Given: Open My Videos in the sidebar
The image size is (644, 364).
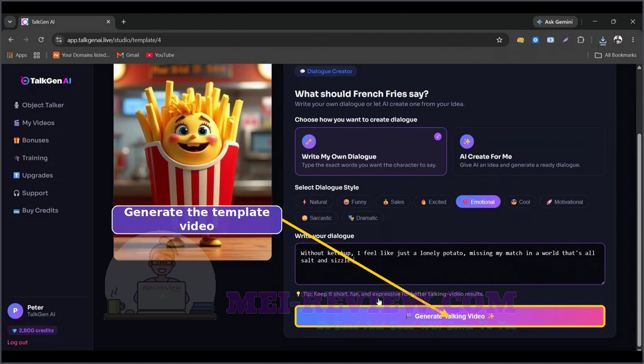Looking at the screenshot, I should coord(34,123).
